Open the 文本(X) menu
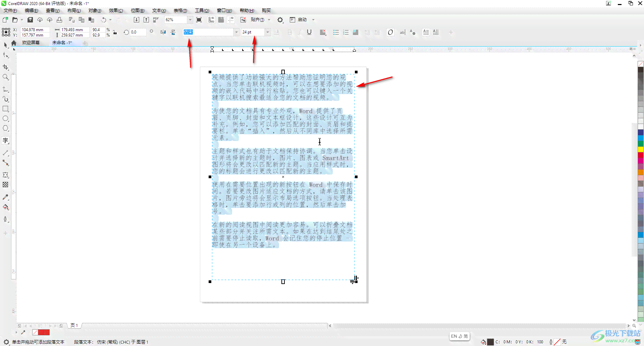The width and height of the screenshot is (644, 346). pos(159,10)
